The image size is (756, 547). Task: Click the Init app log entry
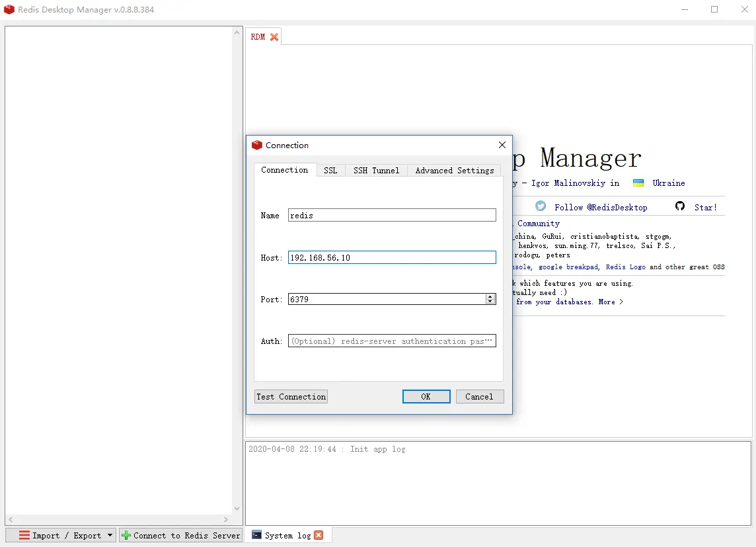point(327,449)
